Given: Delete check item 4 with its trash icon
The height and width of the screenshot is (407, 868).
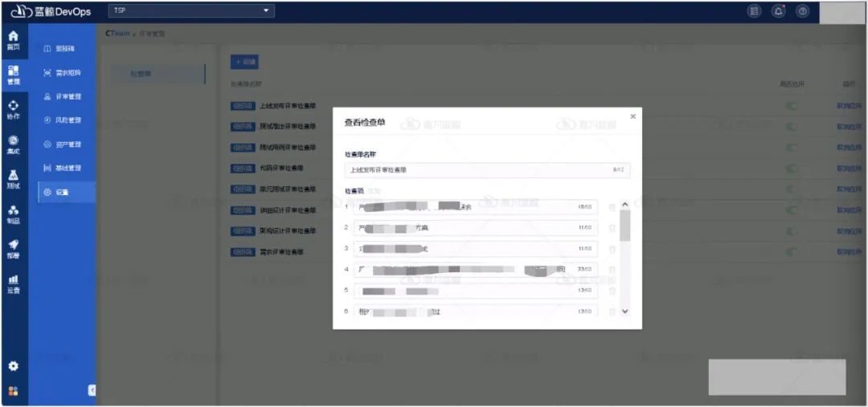Looking at the screenshot, I should pos(612,269).
